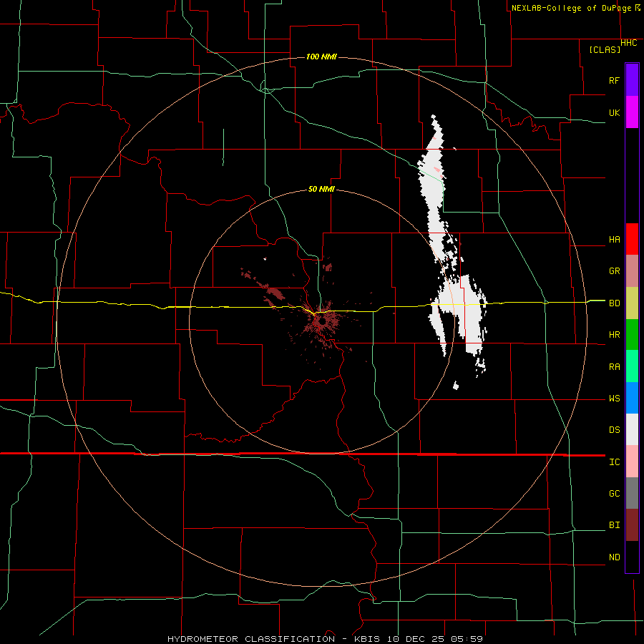Click the HHC product label
644x644 pixels.
tap(629, 43)
